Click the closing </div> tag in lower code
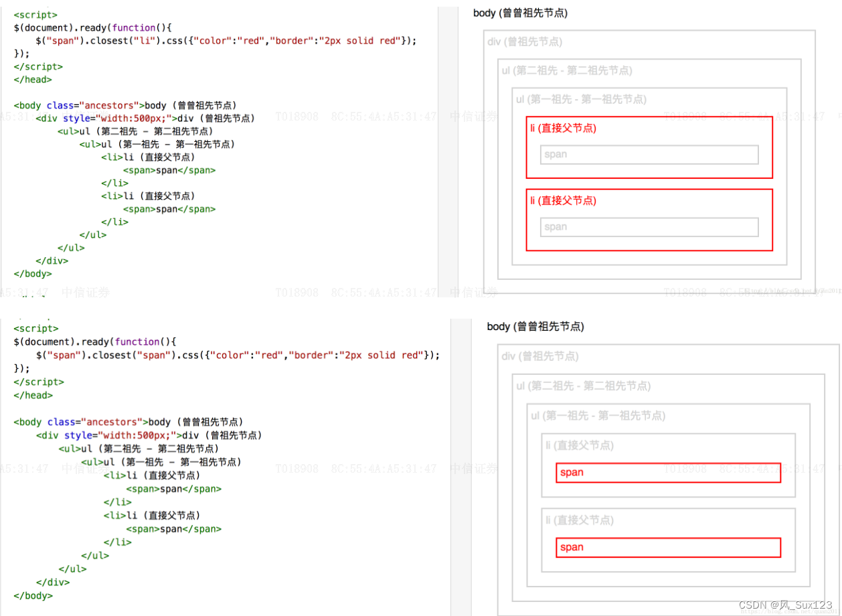 (53, 583)
